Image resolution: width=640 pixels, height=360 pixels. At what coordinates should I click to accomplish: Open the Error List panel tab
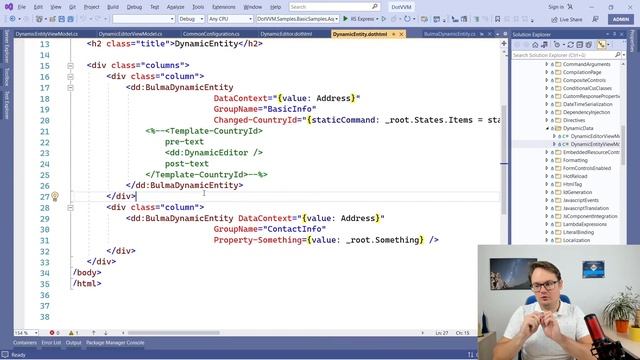tap(51, 343)
